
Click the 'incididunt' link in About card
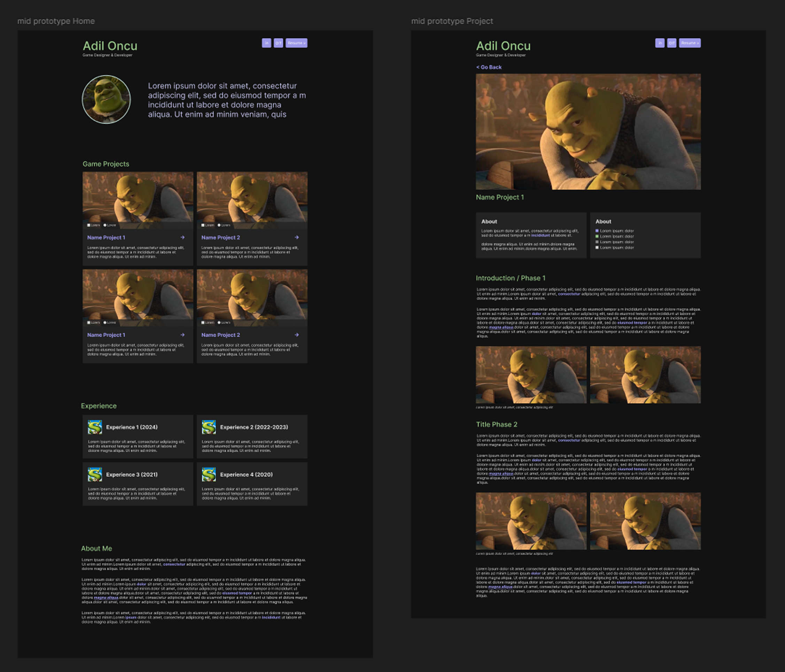coord(540,235)
